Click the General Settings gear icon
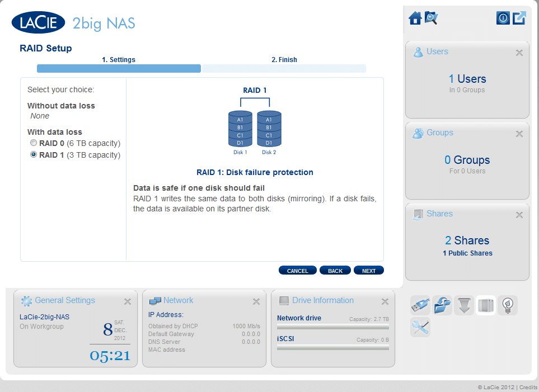539x392 pixels. (x=26, y=301)
